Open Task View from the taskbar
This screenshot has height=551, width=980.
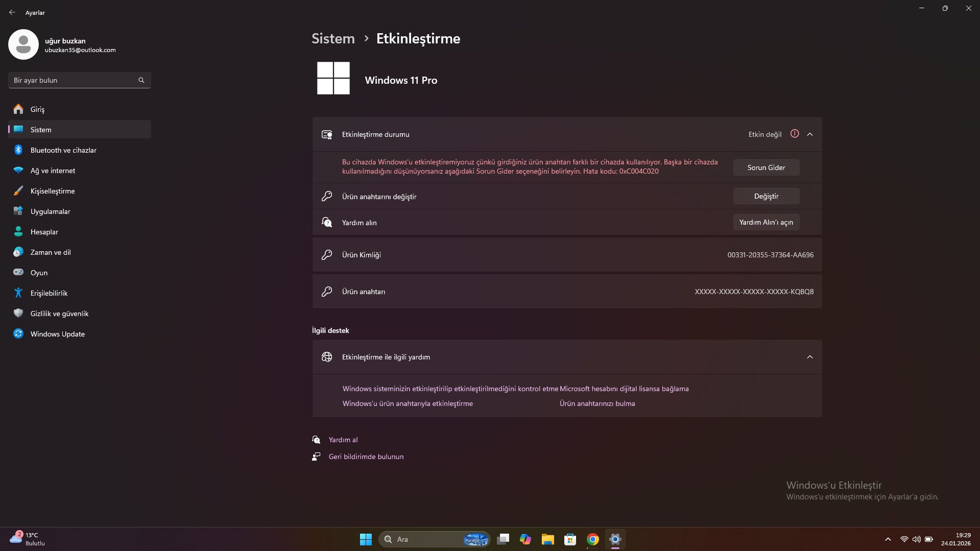pyautogui.click(x=504, y=539)
